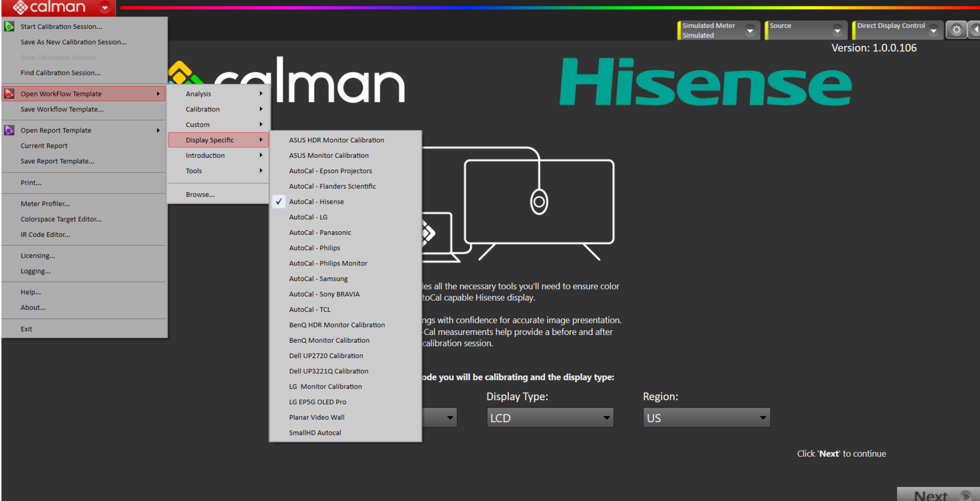
Task: Expand the Tools submenu
Action: 218,171
